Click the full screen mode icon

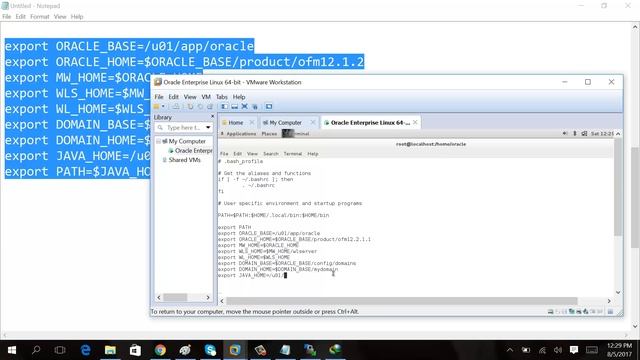point(244,107)
